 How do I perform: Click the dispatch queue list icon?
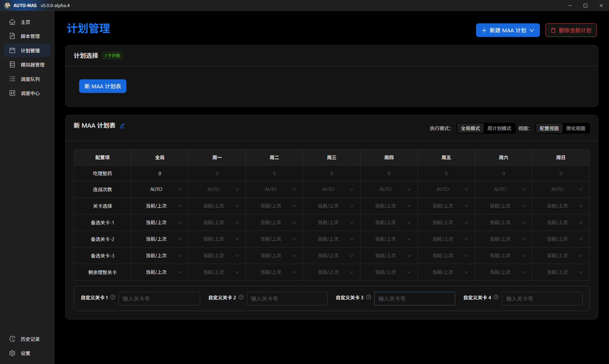[12, 79]
